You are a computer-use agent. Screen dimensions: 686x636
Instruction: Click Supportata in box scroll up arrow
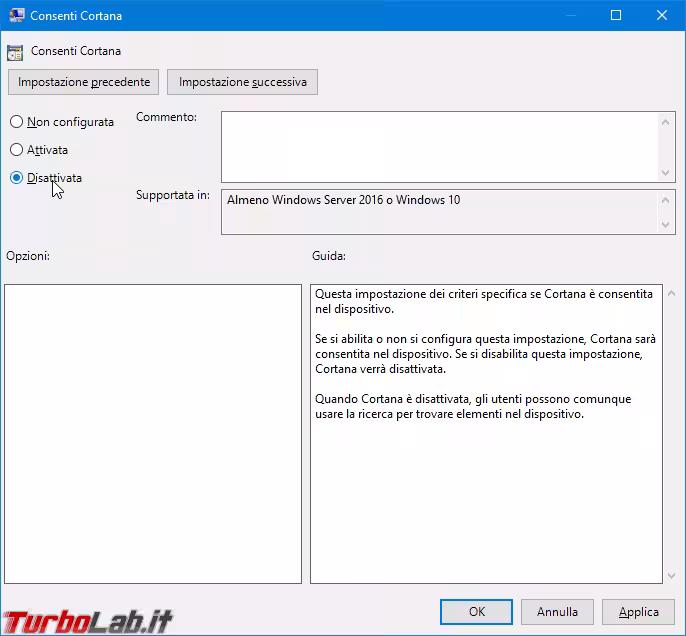[x=665, y=200]
